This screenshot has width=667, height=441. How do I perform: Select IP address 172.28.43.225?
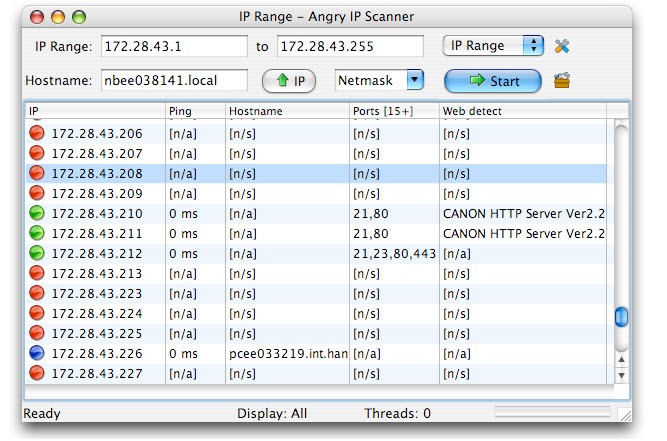(x=97, y=333)
